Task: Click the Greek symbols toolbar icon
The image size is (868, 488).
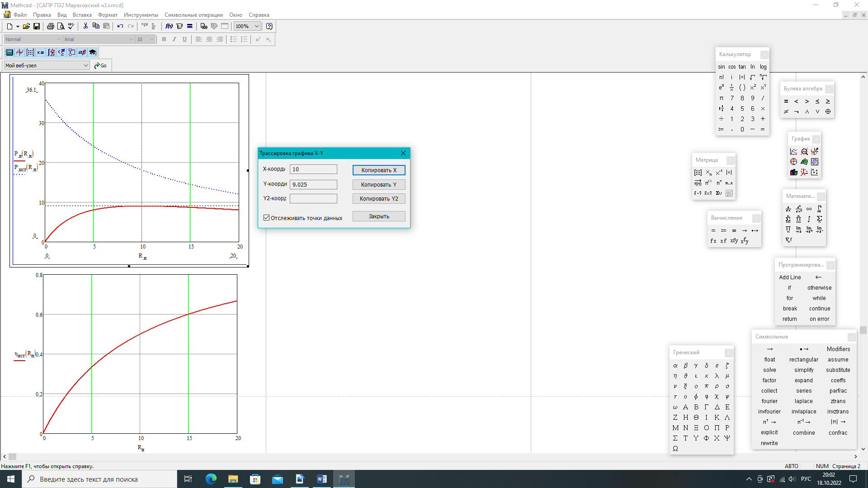Action: tap(82, 52)
